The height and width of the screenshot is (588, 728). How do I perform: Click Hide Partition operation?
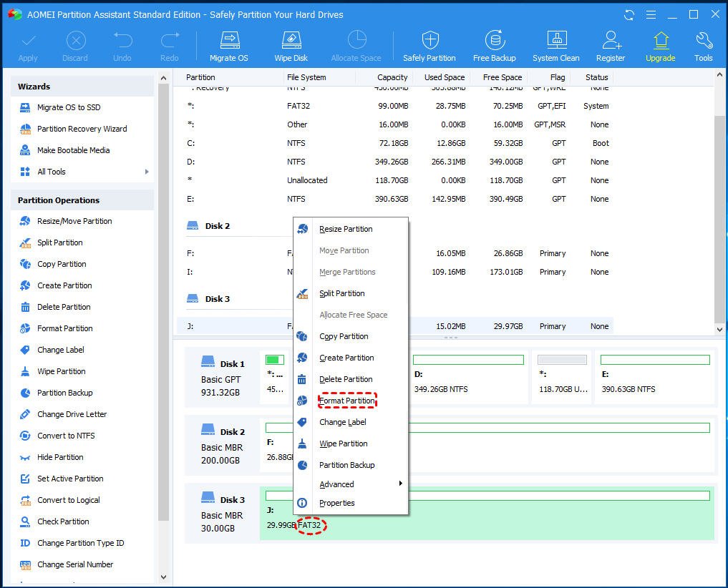pyautogui.click(x=60, y=457)
